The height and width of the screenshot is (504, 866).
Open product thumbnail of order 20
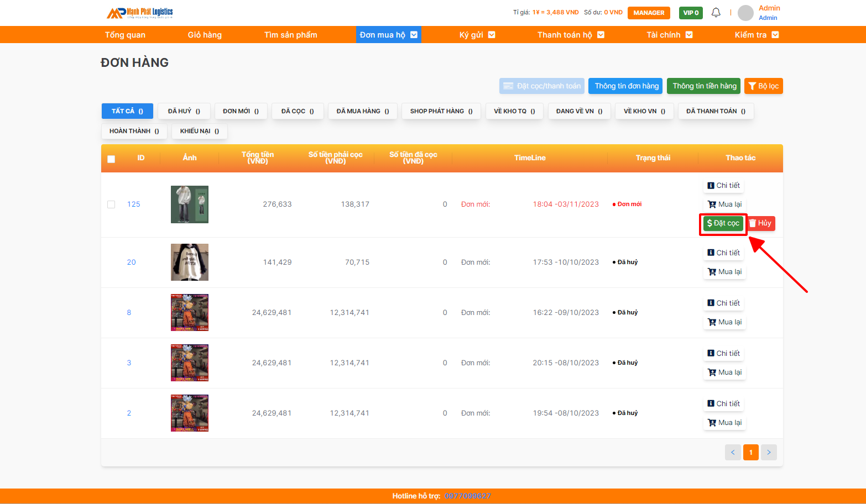(x=190, y=262)
